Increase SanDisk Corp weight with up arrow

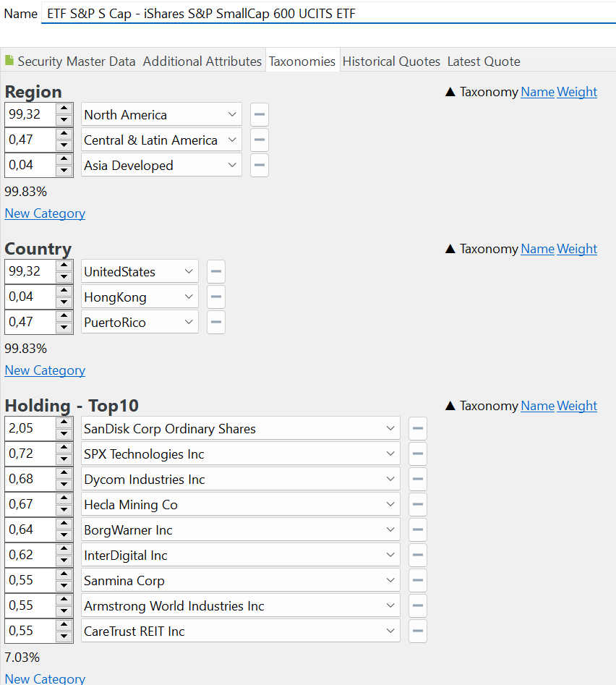tap(64, 423)
